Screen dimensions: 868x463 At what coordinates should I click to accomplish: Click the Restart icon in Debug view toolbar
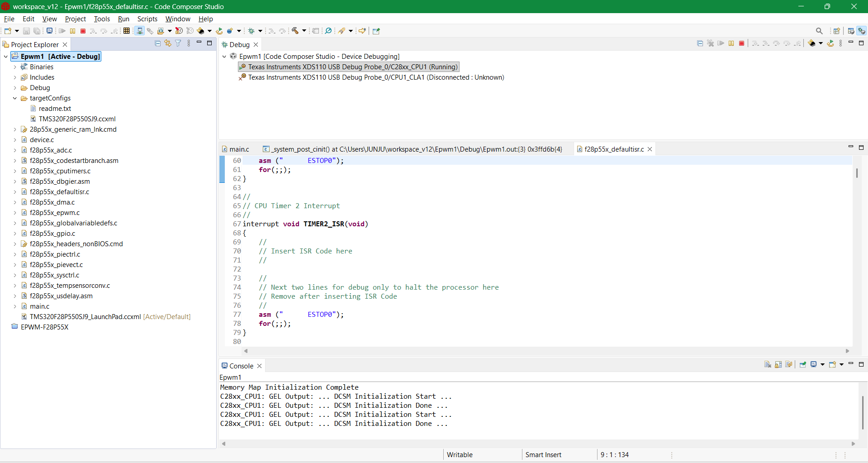tap(830, 43)
